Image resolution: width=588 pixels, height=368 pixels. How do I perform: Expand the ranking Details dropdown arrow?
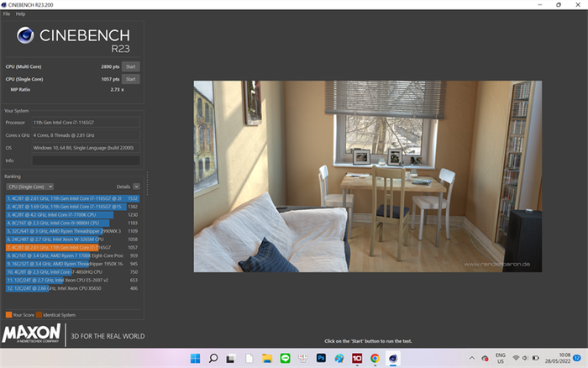[x=136, y=187]
